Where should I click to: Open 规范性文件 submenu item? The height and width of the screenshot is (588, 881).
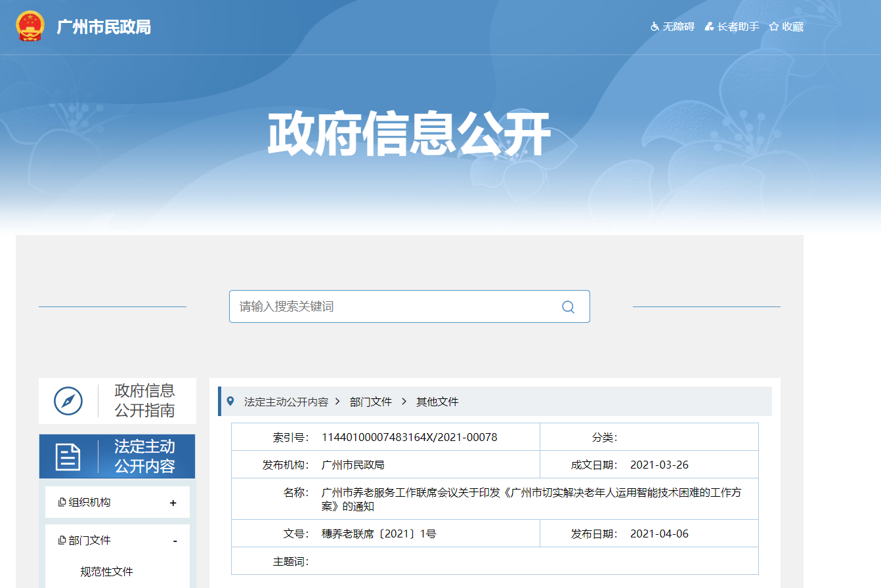coord(106,572)
